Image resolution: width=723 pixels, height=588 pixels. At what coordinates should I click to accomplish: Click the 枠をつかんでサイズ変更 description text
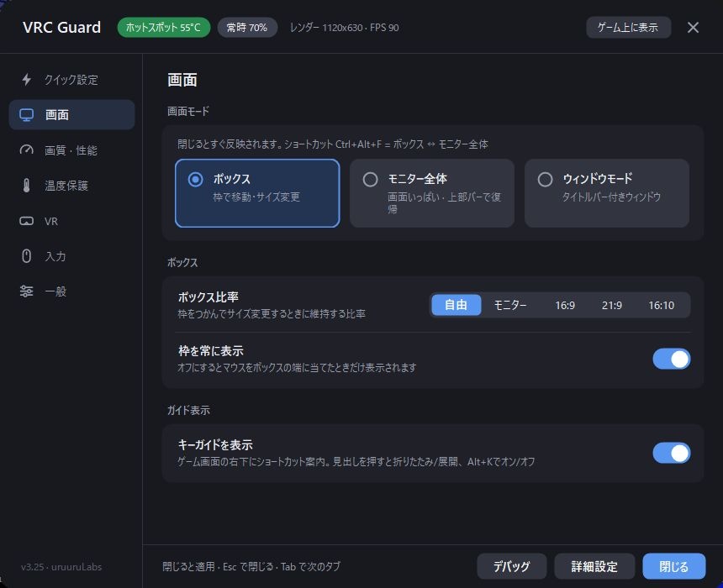(x=272, y=314)
